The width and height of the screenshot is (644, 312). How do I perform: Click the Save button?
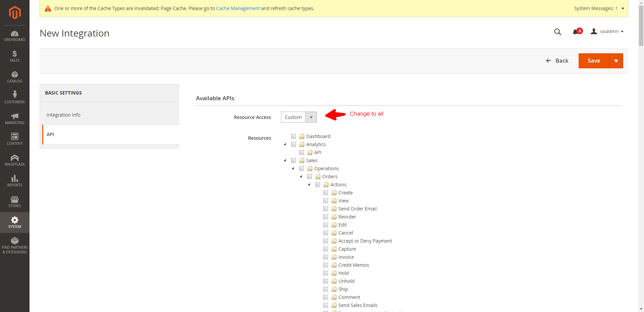pyautogui.click(x=594, y=61)
